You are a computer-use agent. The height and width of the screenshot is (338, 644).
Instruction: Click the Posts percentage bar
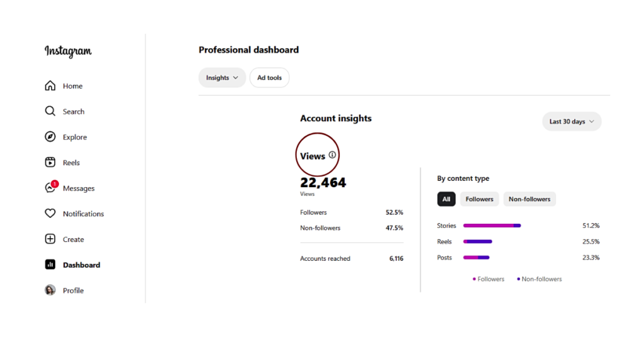click(x=477, y=258)
